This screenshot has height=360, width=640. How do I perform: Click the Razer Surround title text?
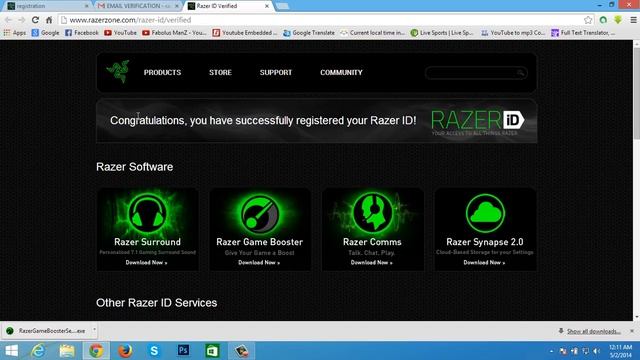pos(147,242)
